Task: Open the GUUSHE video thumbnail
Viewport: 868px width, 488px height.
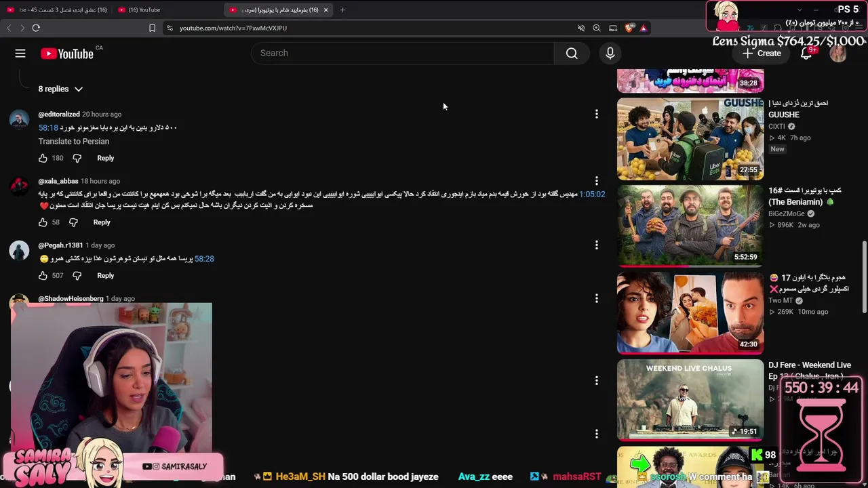Action: (690, 139)
